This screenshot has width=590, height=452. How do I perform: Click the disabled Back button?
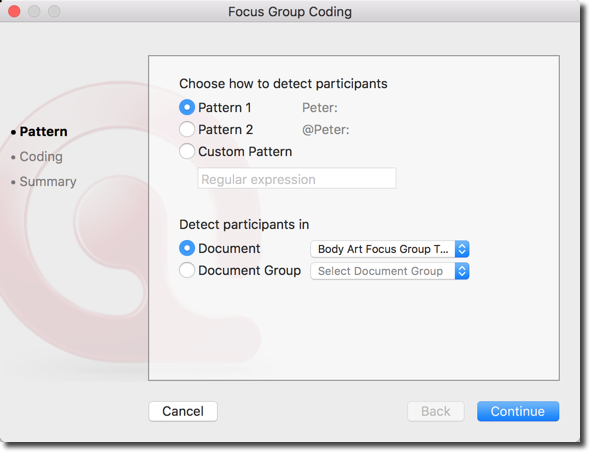[435, 411]
